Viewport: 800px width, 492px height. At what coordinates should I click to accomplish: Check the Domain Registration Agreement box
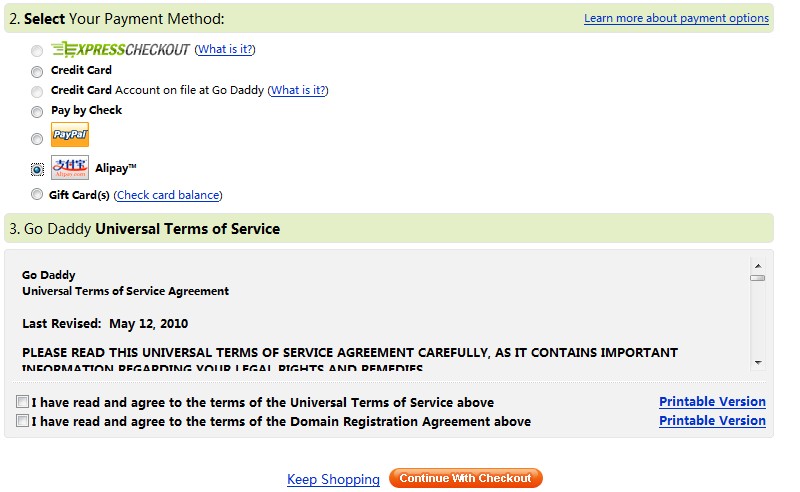tap(22, 421)
